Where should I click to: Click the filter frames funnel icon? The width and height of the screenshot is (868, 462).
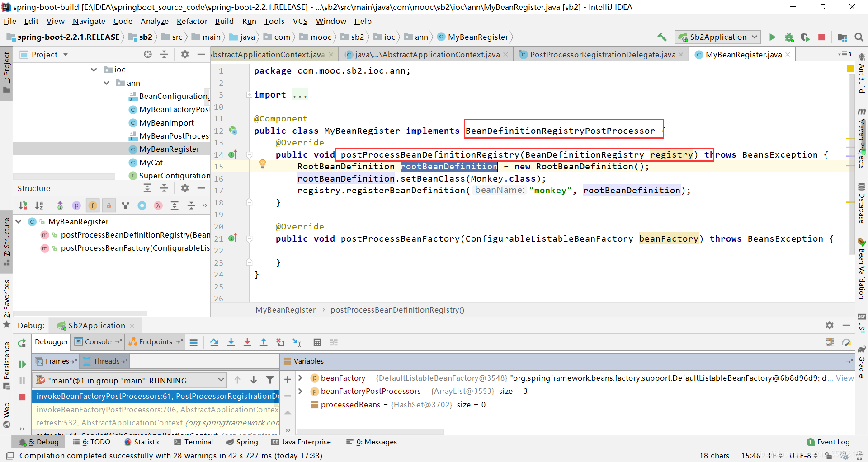pyautogui.click(x=270, y=380)
